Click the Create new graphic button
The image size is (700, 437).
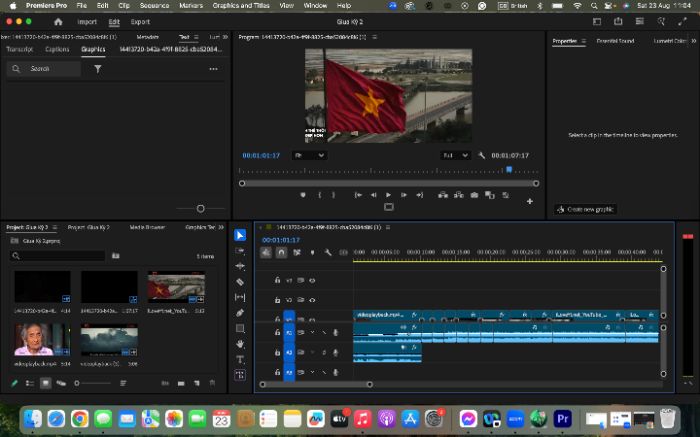point(585,209)
